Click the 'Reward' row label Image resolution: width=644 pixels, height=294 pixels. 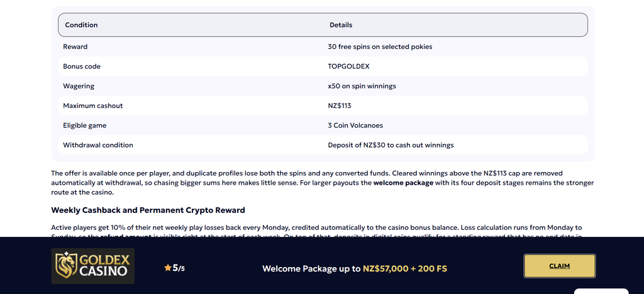[x=75, y=46]
